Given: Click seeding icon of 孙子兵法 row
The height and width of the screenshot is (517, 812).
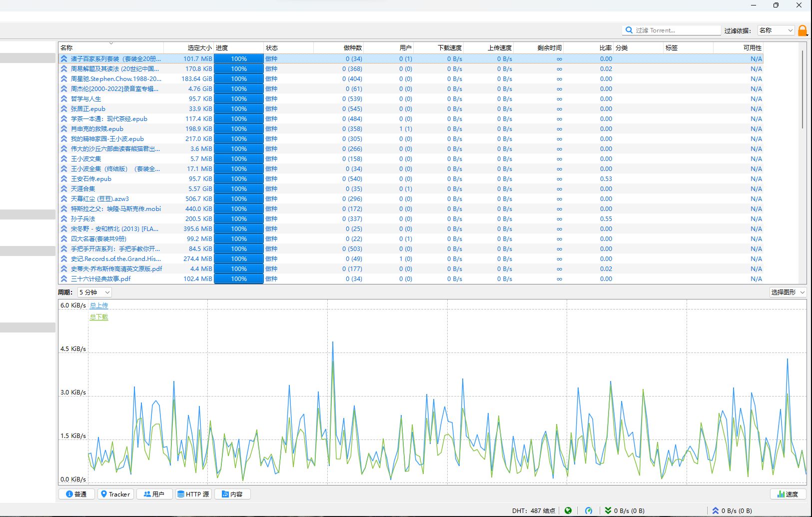Looking at the screenshot, I should click(64, 218).
